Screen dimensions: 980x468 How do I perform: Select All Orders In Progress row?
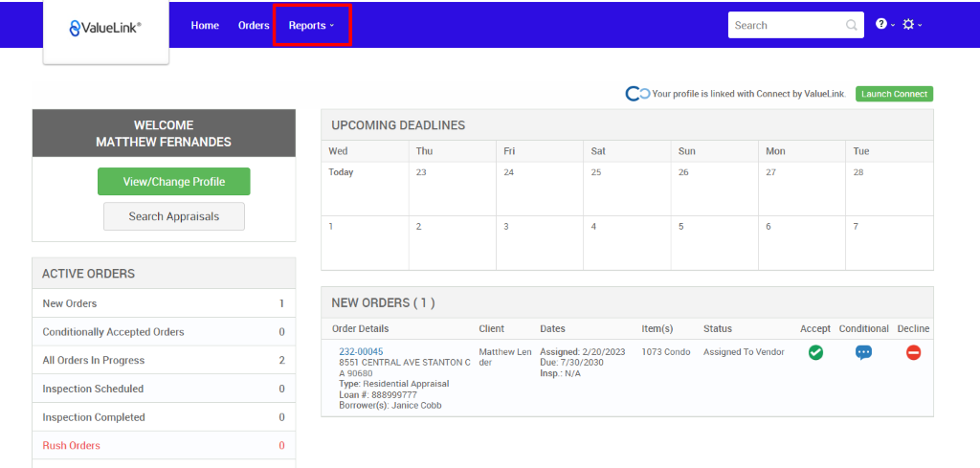click(164, 360)
